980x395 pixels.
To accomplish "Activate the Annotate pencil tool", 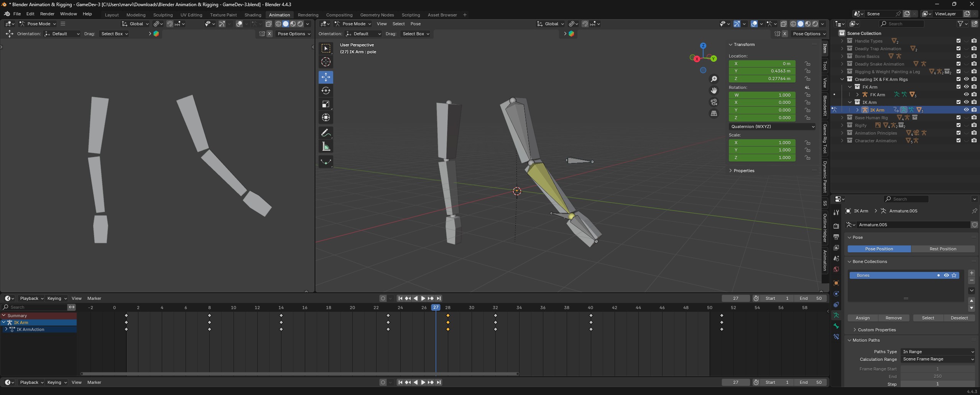I will [x=326, y=133].
